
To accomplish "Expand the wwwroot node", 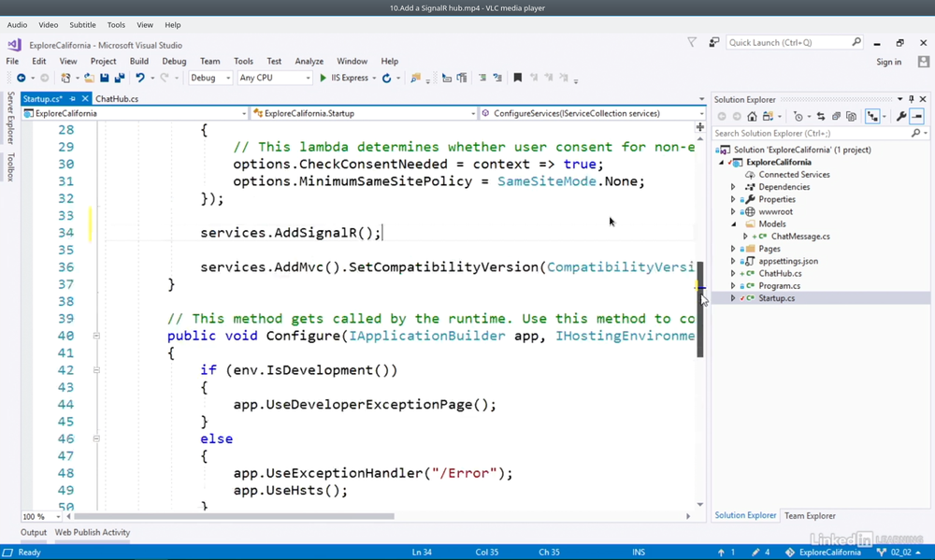I will [733, 211].
